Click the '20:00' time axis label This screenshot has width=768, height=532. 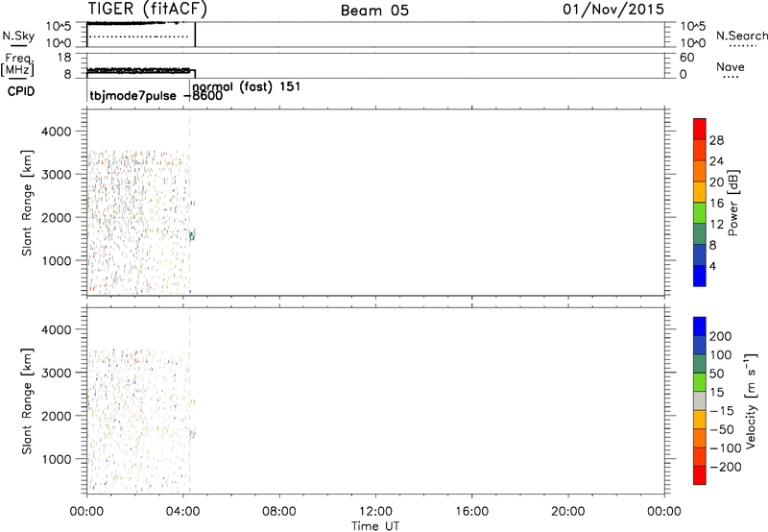(x=568, y=512)
